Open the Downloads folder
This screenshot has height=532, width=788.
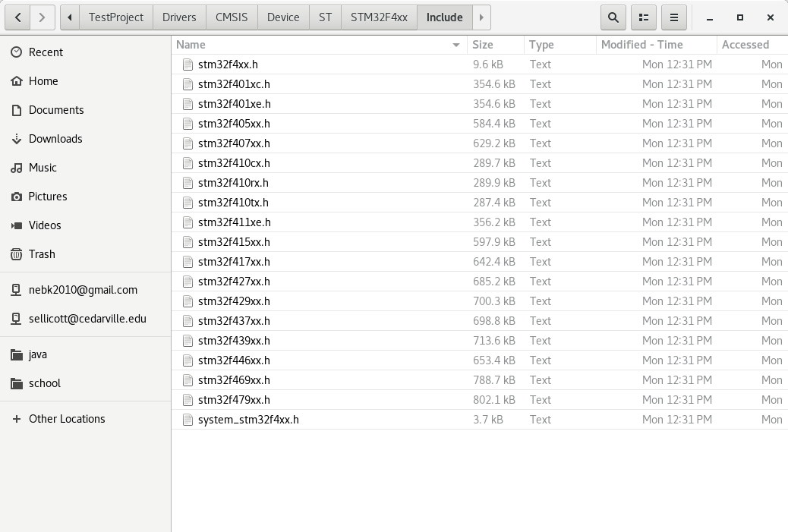coord(86,139)
